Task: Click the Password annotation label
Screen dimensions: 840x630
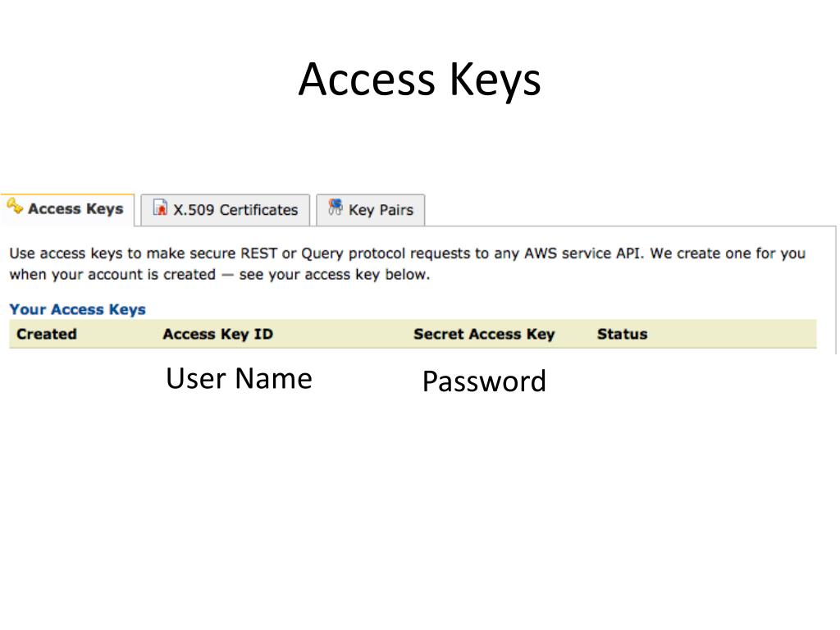Action: point(484,381)
